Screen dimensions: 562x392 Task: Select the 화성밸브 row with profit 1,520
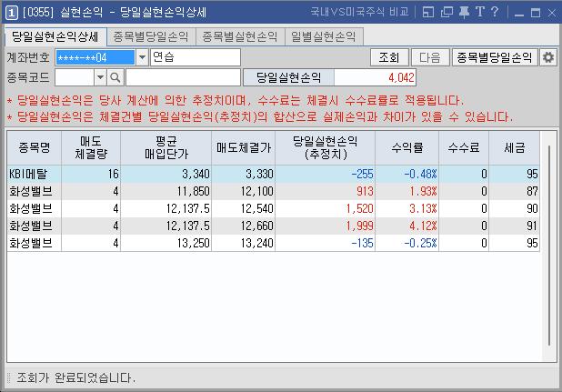pyautogui.click(x=273, y=208)
